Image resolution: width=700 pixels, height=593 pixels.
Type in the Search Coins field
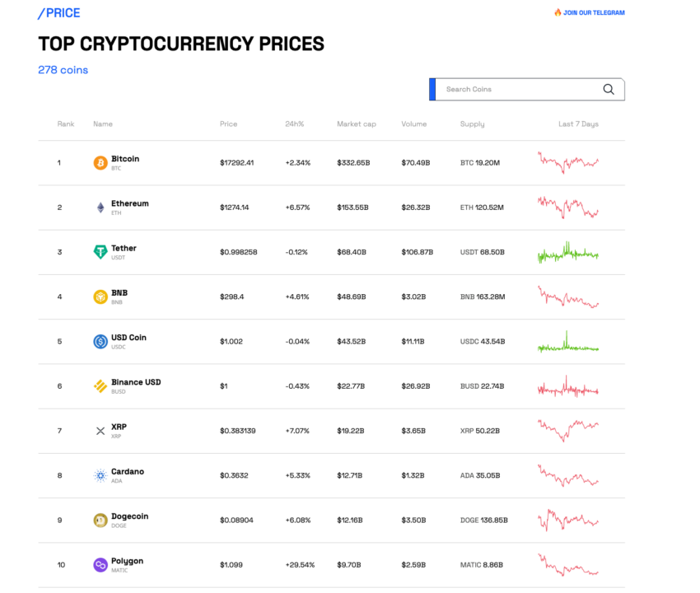519,90
